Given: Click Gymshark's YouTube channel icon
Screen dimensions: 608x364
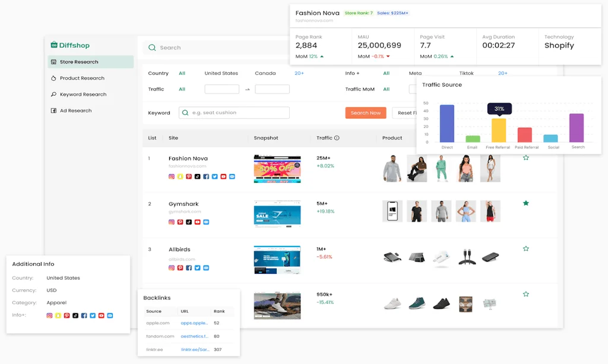Looking at the screenshot, I should pyautogui.click(x=197, y=222).
